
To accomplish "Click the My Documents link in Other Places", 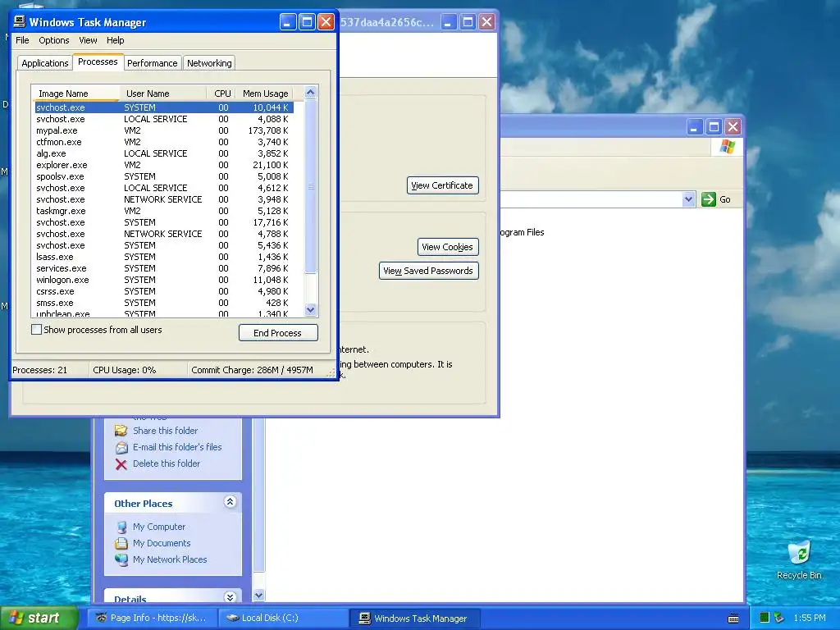I will [x=162, y=543].
